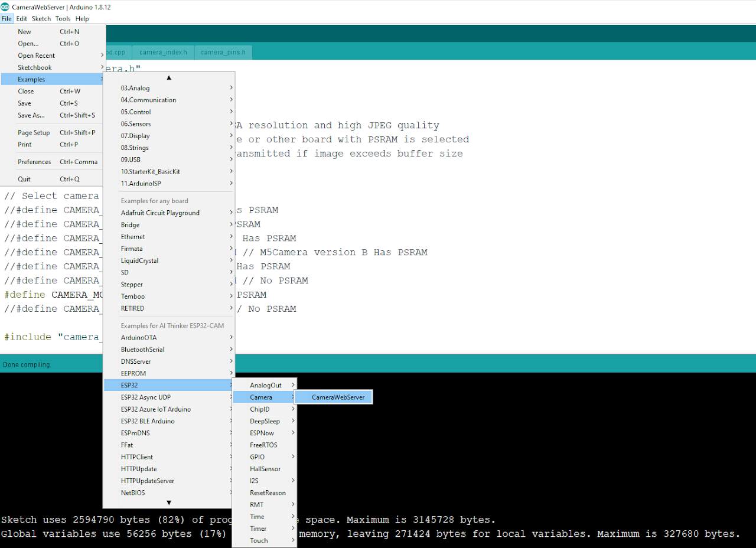Open the Ethernet examples submenu

coord(169,237)
